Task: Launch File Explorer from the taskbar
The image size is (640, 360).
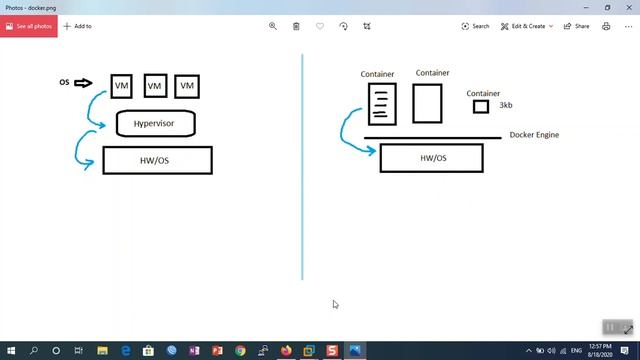Action: tap(102, 351)
